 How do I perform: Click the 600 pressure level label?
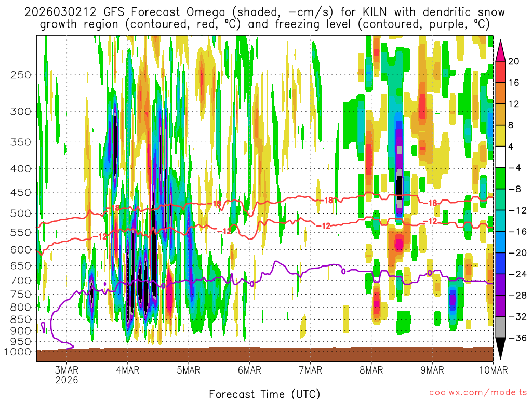pyautogui.click(x=21, y=250)
